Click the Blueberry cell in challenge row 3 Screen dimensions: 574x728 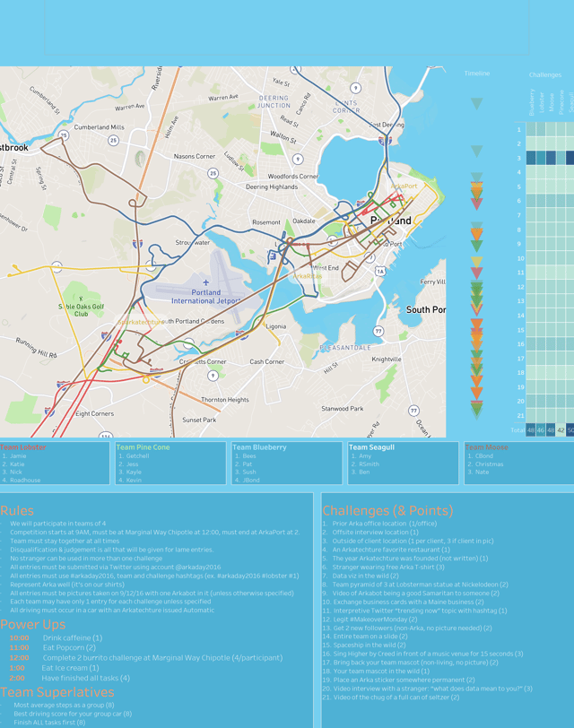[532, 159]
